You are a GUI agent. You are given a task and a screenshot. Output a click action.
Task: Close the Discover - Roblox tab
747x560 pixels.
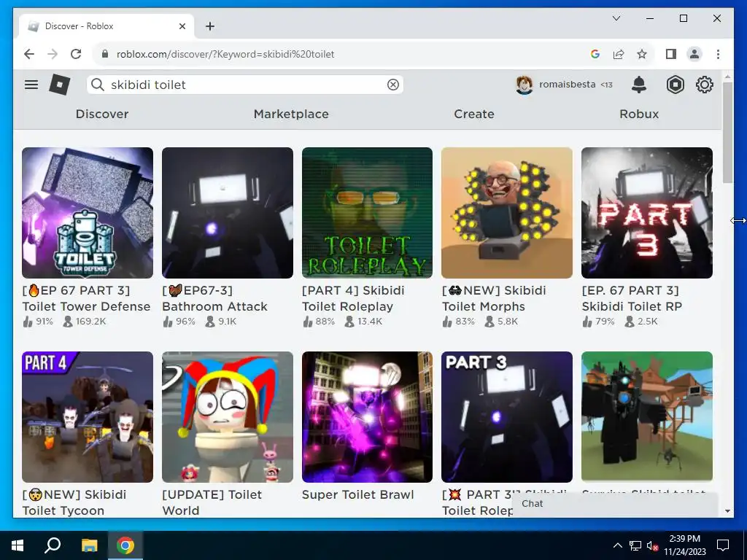point(182,26)
